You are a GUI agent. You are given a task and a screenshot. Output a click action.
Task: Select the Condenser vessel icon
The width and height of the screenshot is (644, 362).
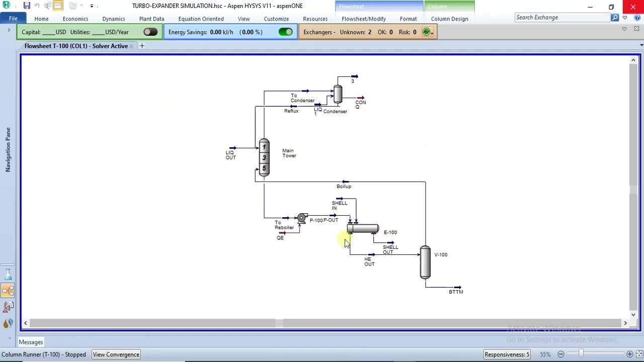(338, 94)
